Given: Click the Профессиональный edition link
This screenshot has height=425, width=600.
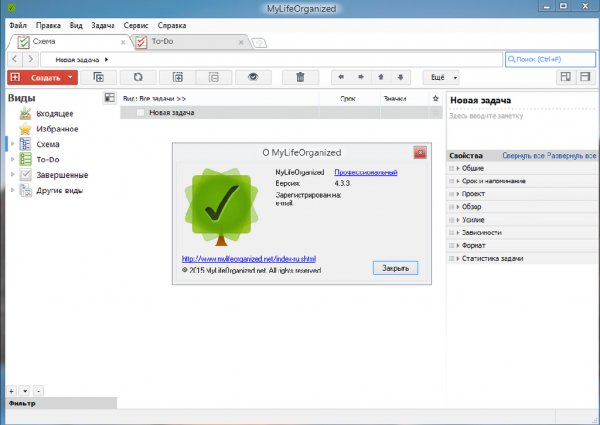Looking at the screenshot, I should click(x=366, y=173).
